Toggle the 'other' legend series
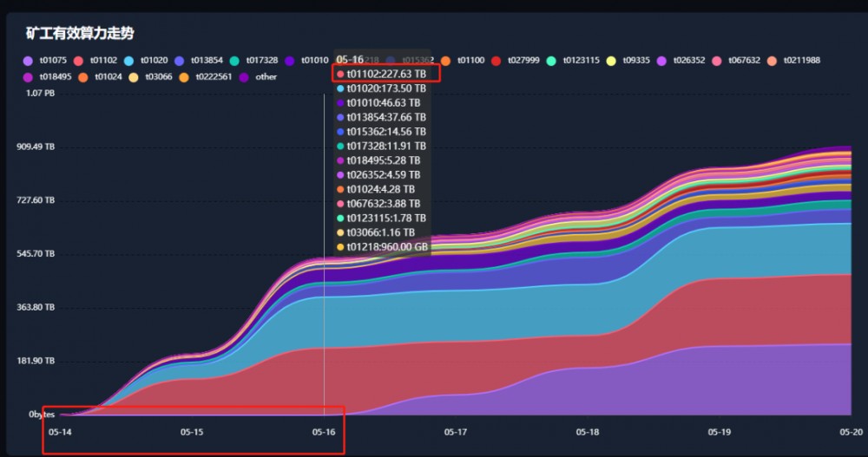The height and width of the screenshot is (457, 868). pos(266,77)
